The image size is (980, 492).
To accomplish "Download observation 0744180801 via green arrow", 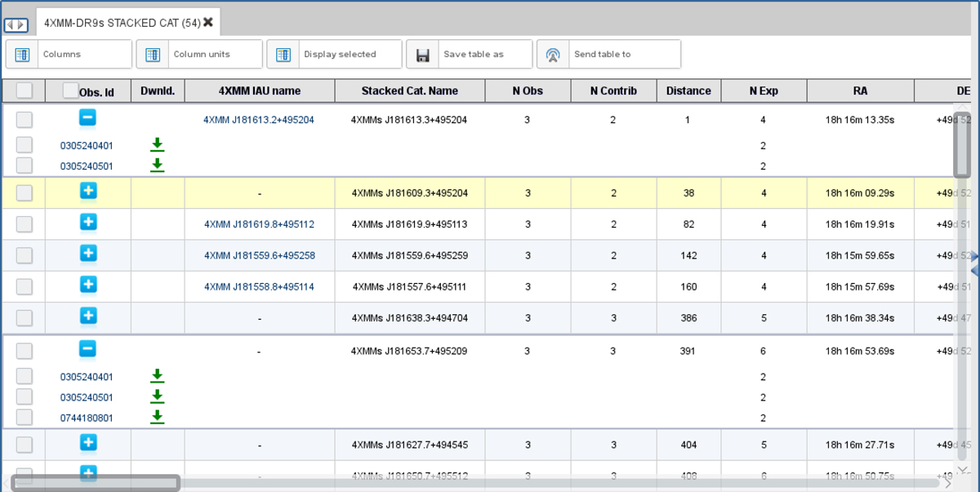I will [x=158, y=417].
